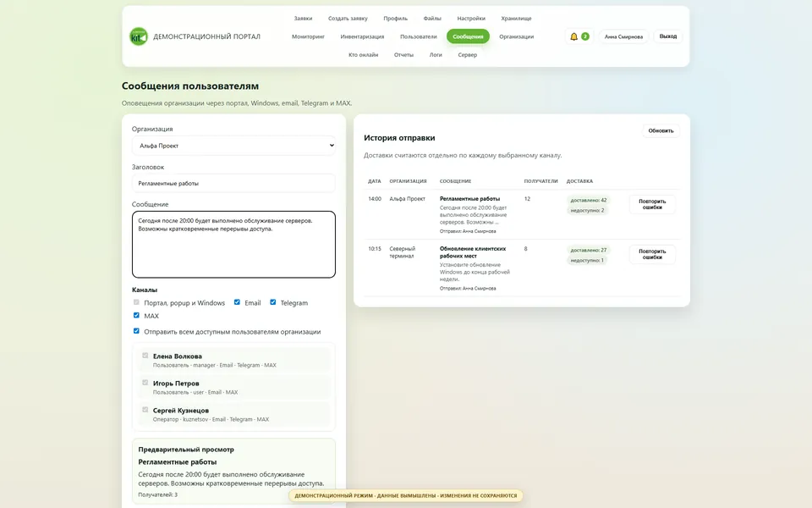Click Обновить in История отправки
Viewport: 812px width, 508px height.
(661, 130)
